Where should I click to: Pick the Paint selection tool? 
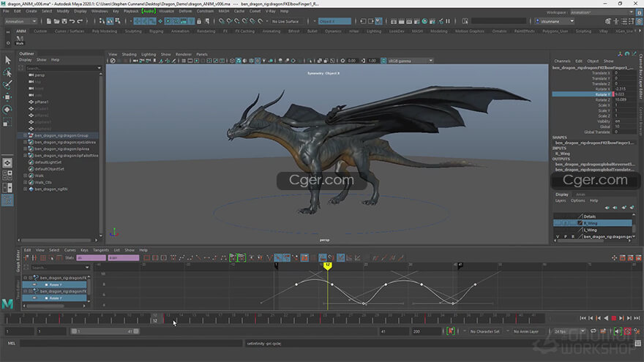point(7,85)
